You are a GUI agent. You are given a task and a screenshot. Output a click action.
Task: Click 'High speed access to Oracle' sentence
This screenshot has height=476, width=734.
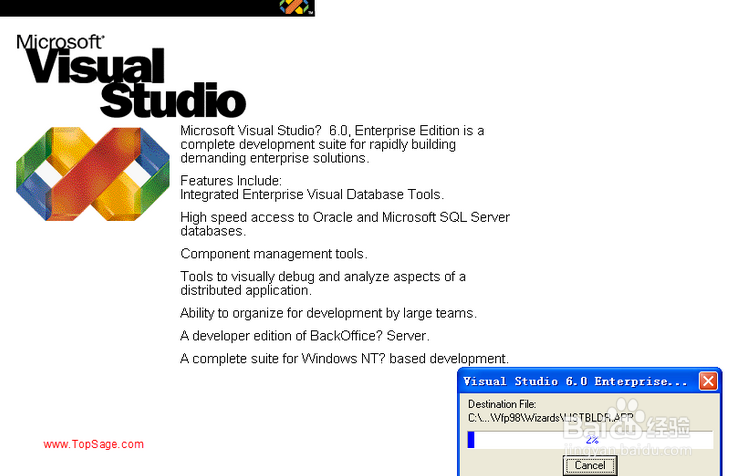pyautogui.click(x=345, y=224)
